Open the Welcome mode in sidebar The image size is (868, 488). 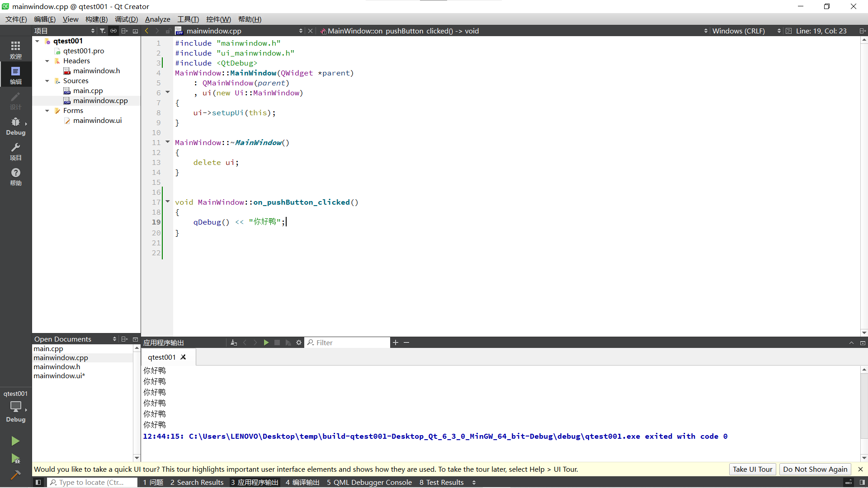pos(15,49)
